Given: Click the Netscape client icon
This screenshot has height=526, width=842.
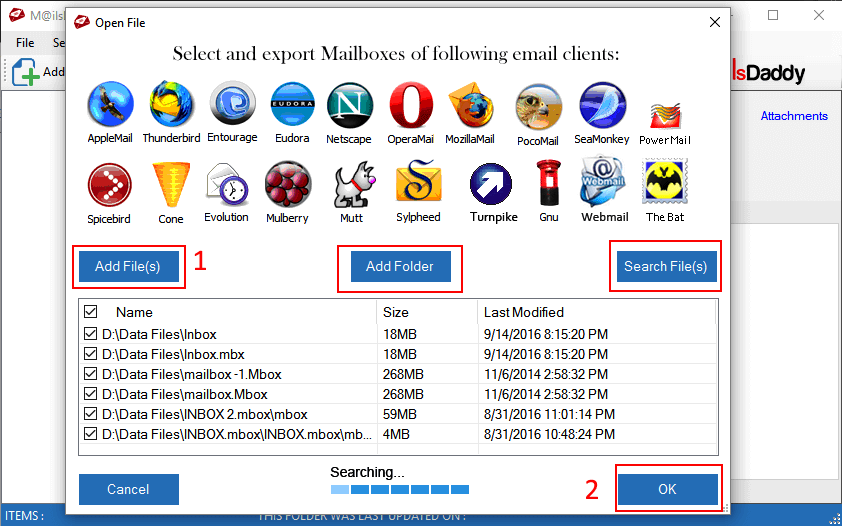Looking at the screenshot, I should [x=349, y=105].
